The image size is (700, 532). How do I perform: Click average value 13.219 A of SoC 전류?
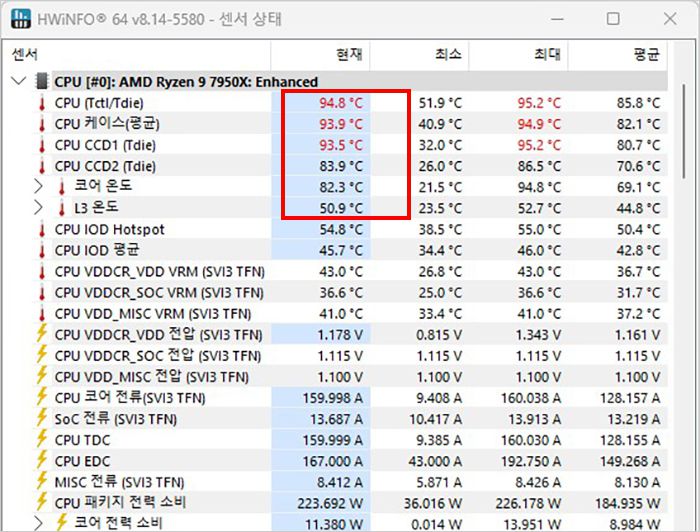[x=633, y=419]
